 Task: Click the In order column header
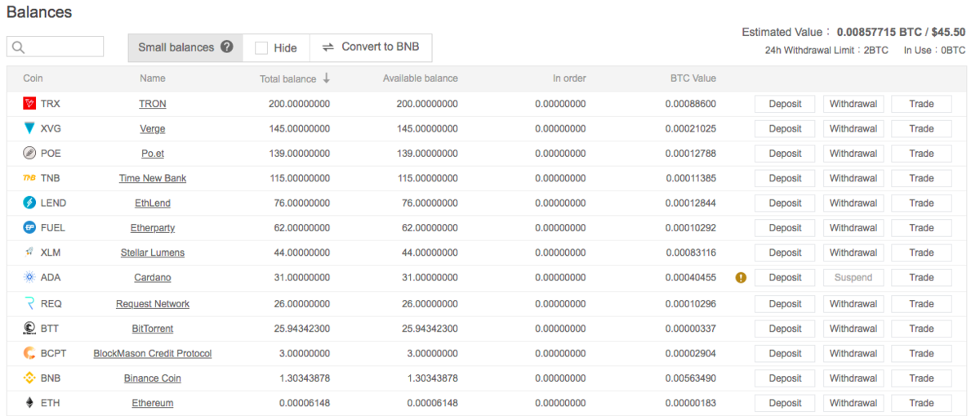point(569,78)
